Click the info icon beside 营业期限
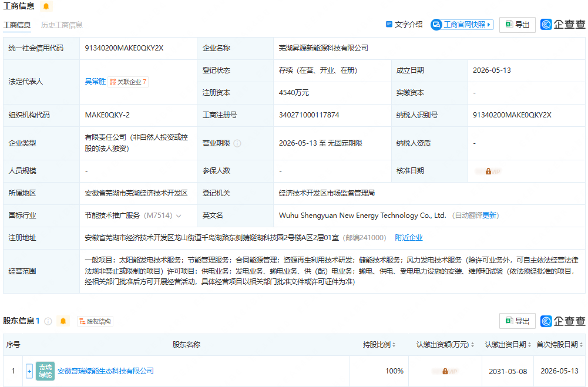The height and width of the screenshot is (387, 588). 237,143
